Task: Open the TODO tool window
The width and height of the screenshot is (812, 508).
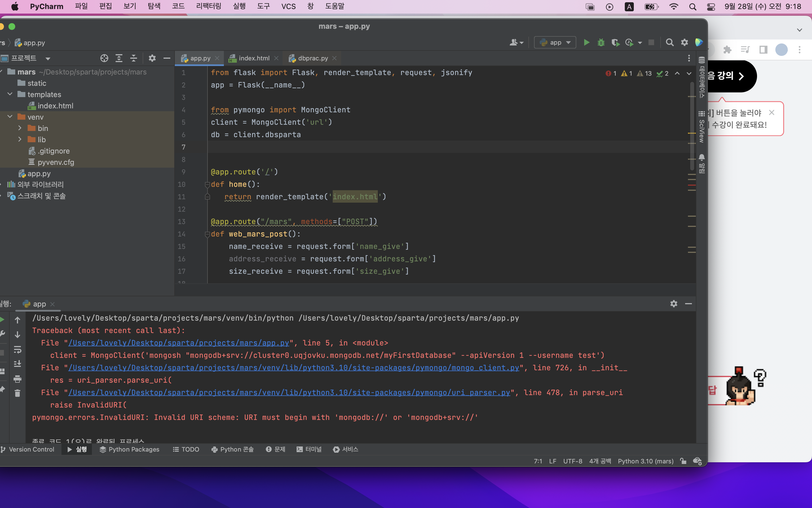Action: pos(186,449)
